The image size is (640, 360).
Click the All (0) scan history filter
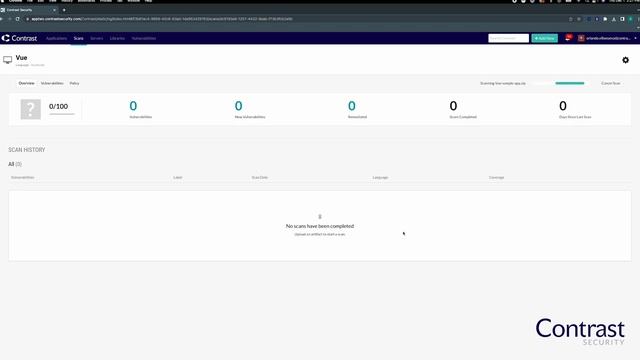coord(15,164)
